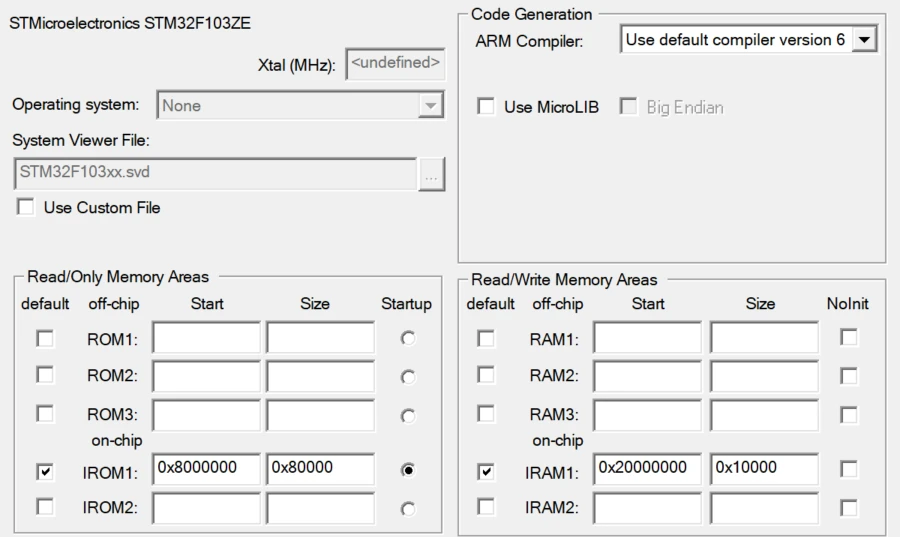The height and width of the screenshot is (537, 900).
Task: Select the ROM1 Startup radio button
Action: click(x=408, y=338)
